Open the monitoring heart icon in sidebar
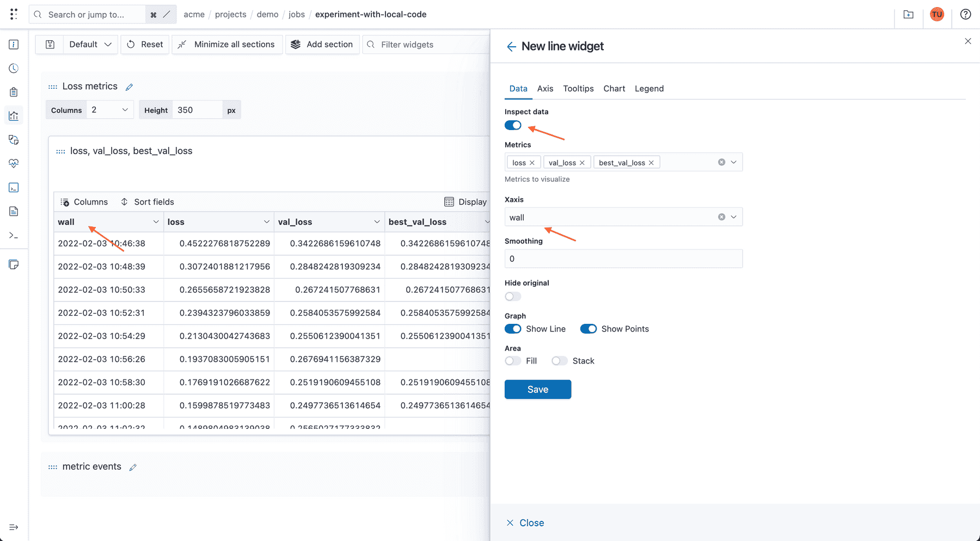The height and width of the screenshot is (541, 980). click(14, 163)
